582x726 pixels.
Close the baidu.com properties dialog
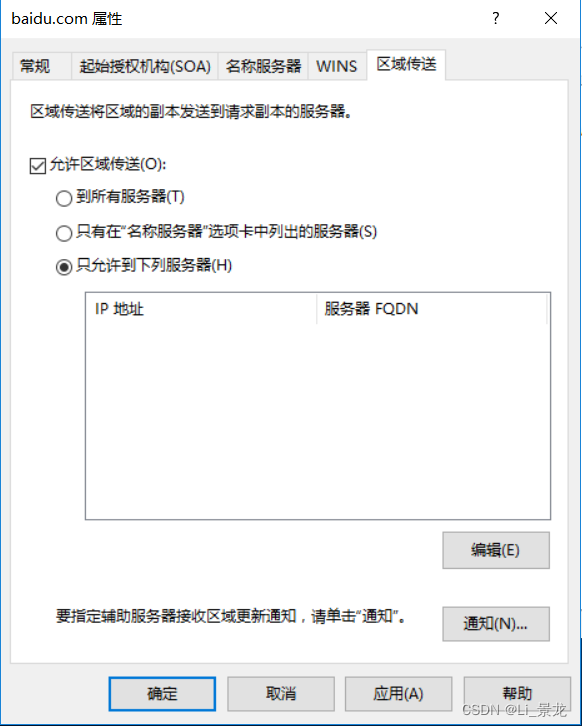click(551, 19)
